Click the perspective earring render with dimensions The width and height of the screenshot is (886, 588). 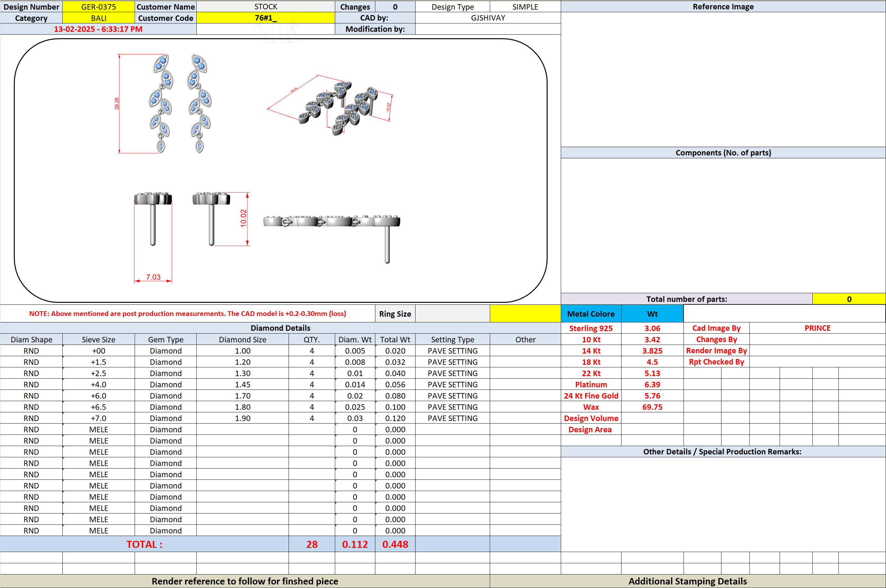tap(330, 105)
